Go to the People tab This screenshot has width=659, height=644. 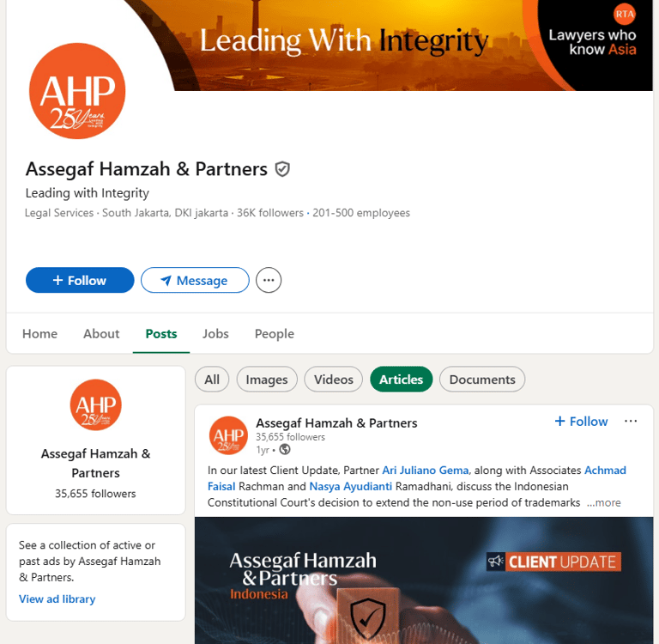coord(275,333)
